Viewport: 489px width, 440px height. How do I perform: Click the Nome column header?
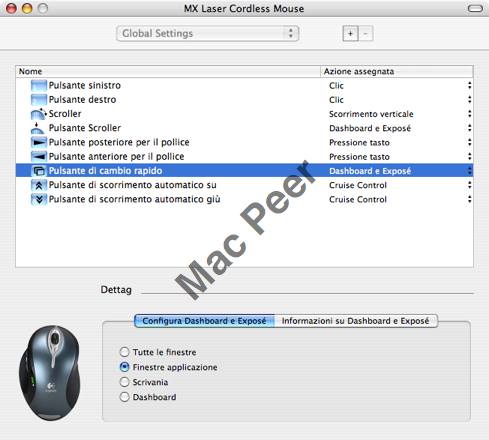pos(168,71)
